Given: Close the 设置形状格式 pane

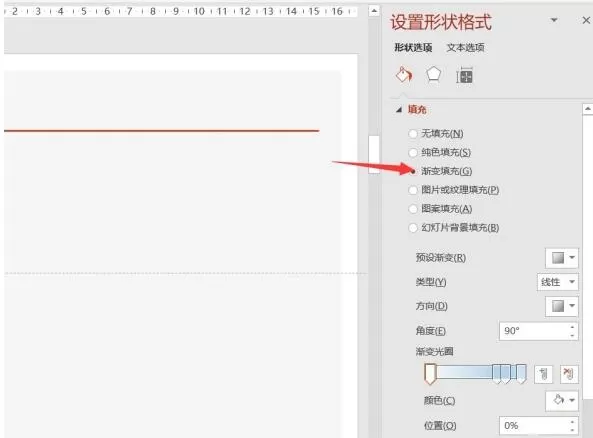Looking at the screenshot, I should 586,20.
